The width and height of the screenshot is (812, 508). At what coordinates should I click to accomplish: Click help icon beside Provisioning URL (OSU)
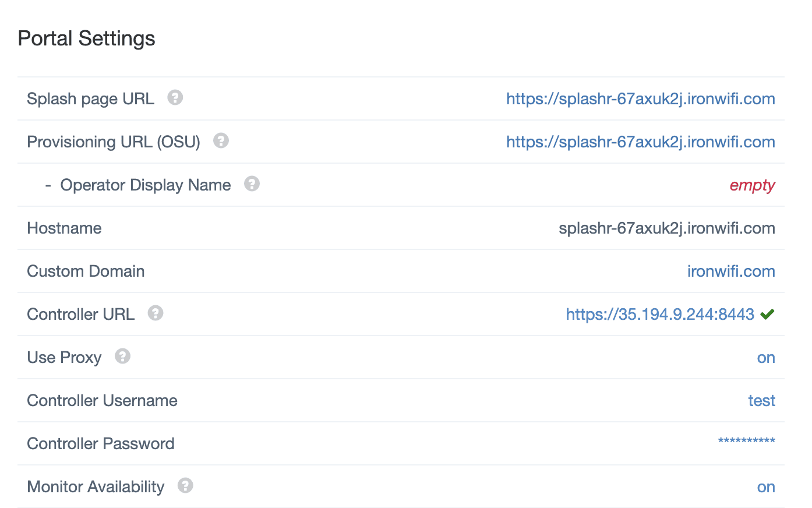pos(221,140)
